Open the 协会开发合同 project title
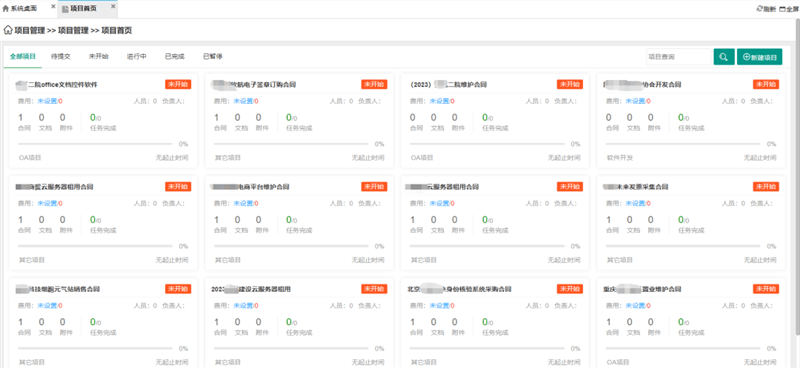The width and height of the screenshot is (800, 368). (x=642, y=85)
